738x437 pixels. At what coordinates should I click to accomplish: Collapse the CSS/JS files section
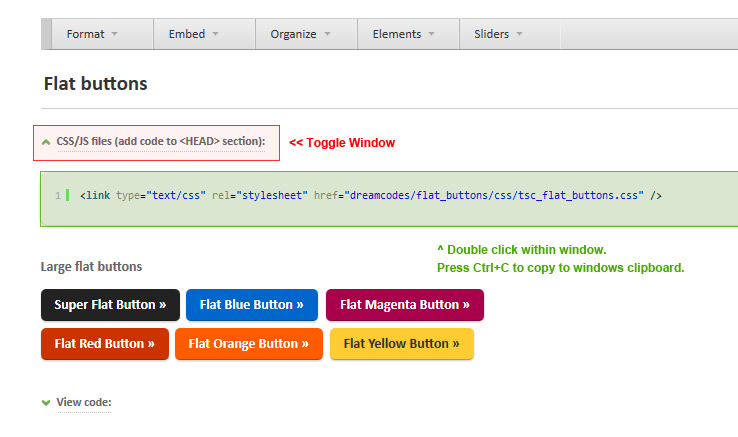[x=160, y=141]
